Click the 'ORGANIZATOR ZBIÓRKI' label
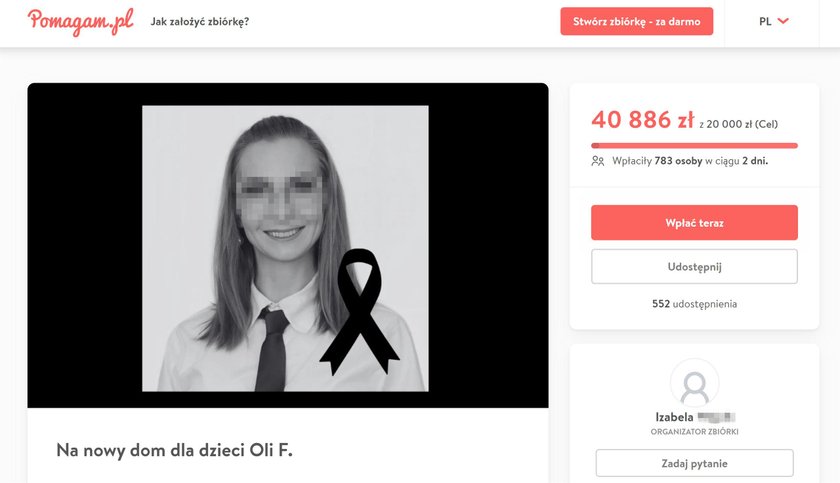 tap(694, 432)
